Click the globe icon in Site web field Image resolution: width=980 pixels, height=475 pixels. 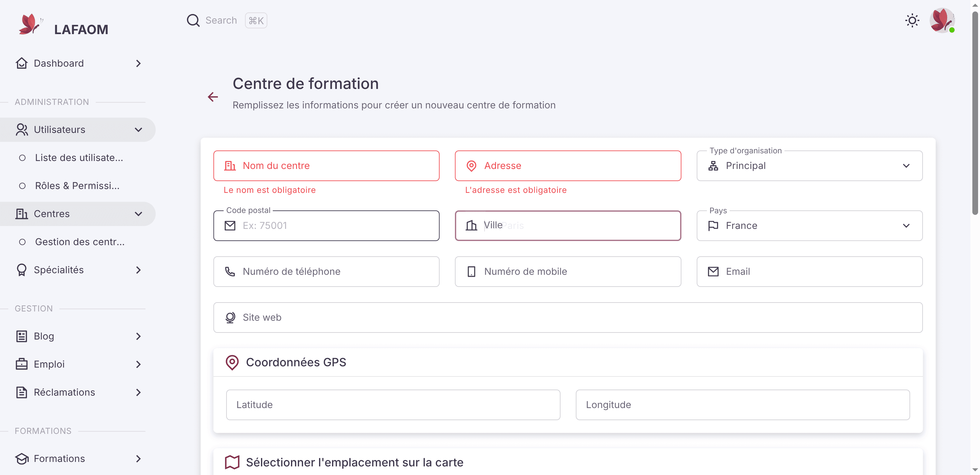click(230, 318)
